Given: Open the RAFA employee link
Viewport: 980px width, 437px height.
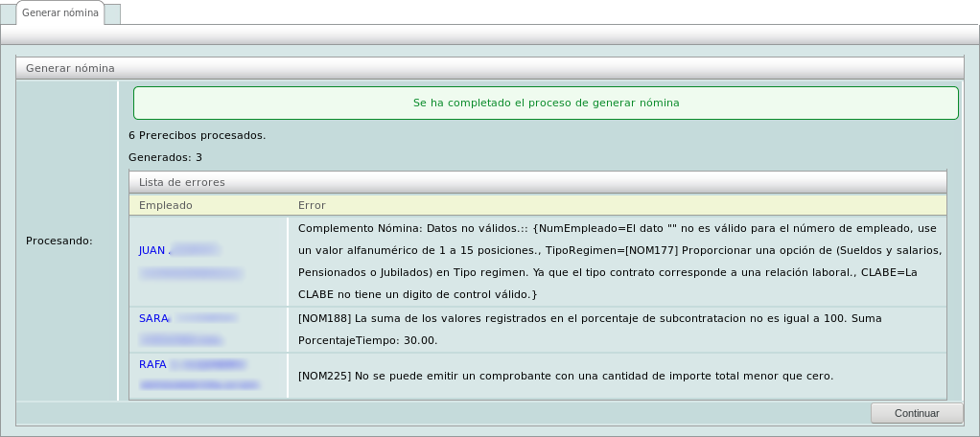Looking at the screenshot, I should click(x=152, y=364).
